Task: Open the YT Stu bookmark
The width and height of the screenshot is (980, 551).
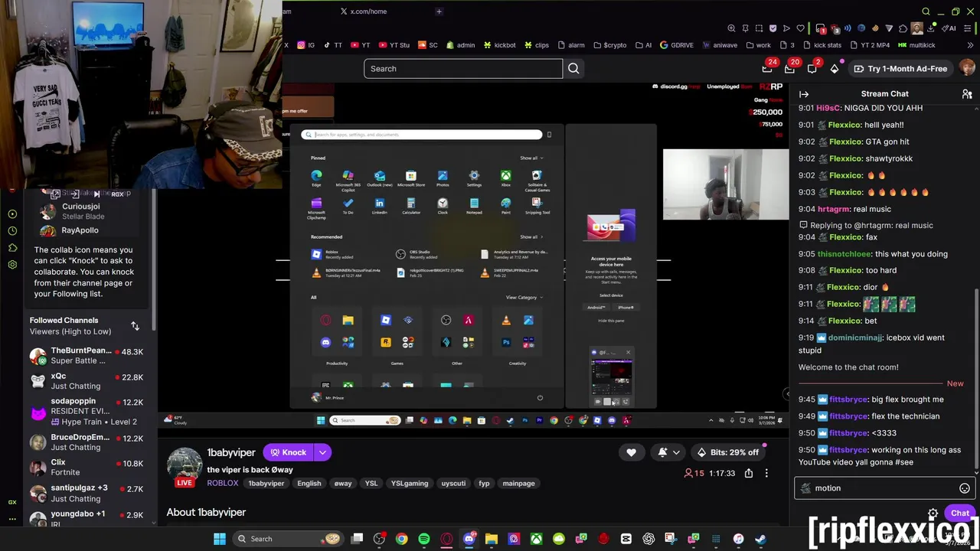Action: [x=394, y=45]
